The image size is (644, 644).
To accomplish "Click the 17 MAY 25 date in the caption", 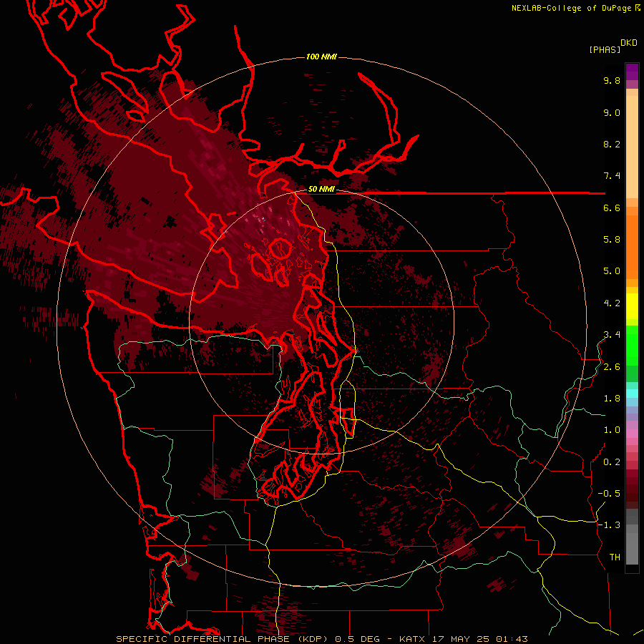I will [x=460, y=639].
